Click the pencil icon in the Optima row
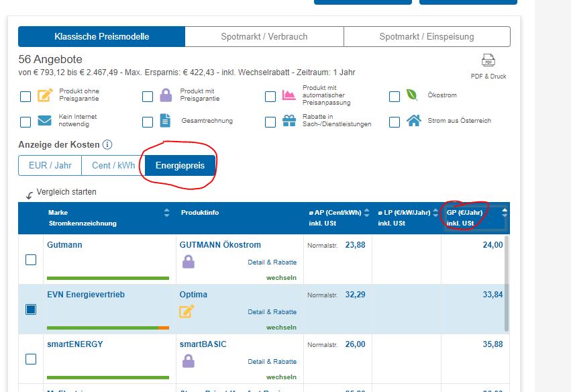 click(x=187, y=311)
